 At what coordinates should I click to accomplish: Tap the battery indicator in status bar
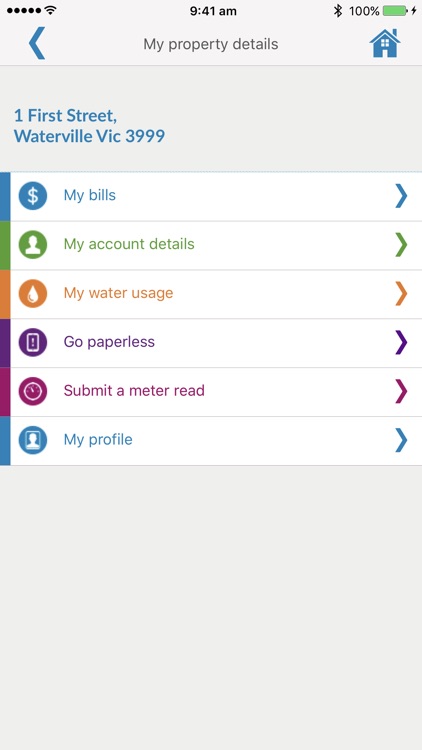[395, 11]
